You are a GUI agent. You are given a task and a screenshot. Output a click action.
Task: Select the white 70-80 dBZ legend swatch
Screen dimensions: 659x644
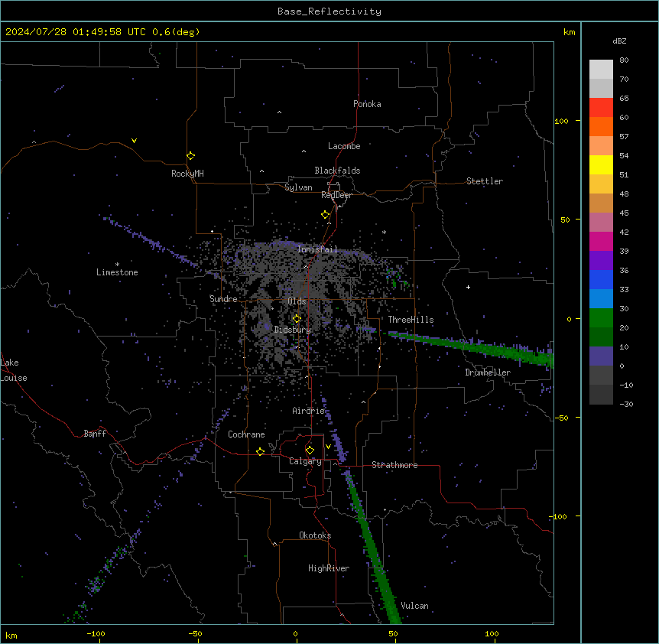[x=601, y=70]
